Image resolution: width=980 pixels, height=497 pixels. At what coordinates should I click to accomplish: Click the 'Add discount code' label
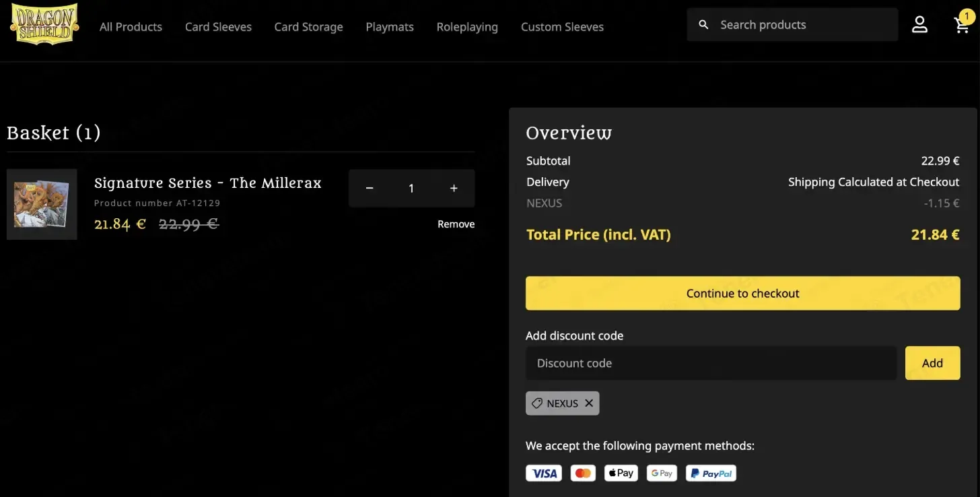[x=575, y=335]
